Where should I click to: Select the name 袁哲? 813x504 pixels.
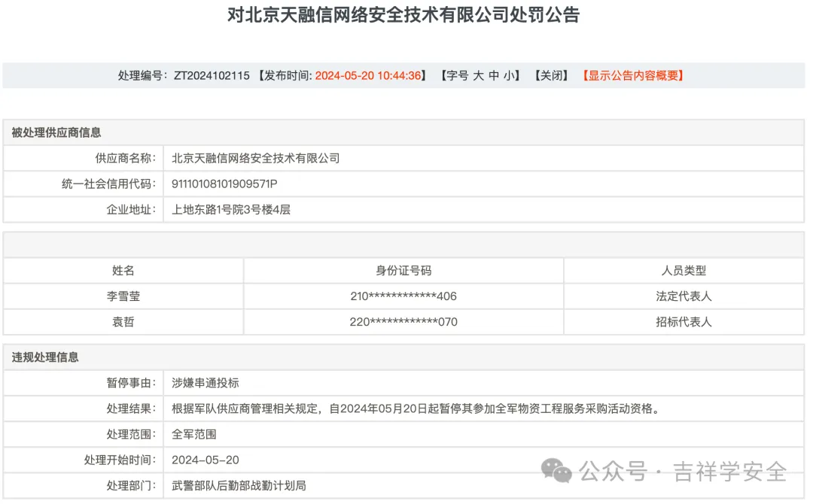123,322
